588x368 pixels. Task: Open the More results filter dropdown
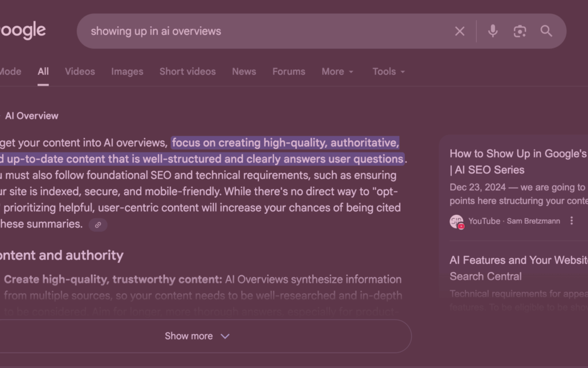pyautogui.click(x=336, y=71)
